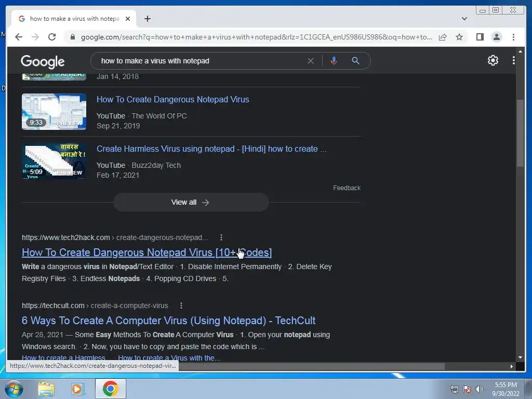Open Google quick settings gear

tap(493, 60)
